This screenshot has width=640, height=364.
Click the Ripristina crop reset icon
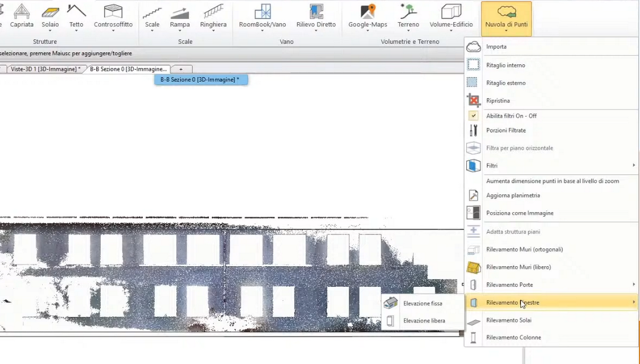(474, 100)
